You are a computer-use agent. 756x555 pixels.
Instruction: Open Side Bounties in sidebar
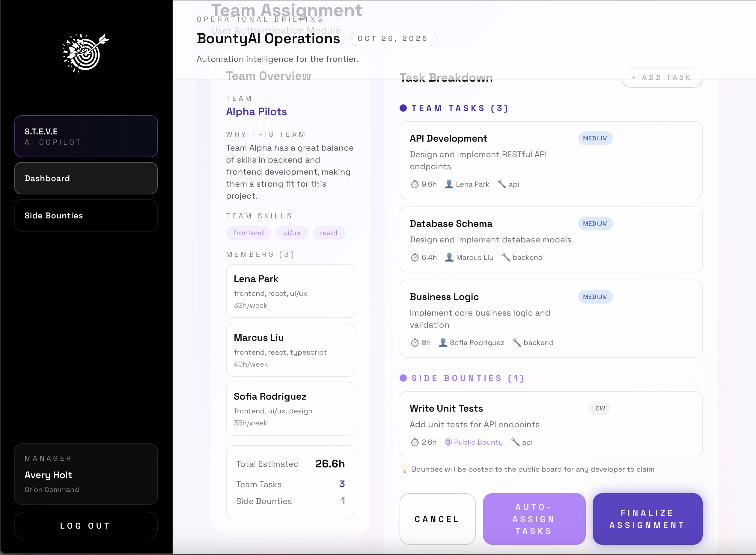click(x=86, y=215)
